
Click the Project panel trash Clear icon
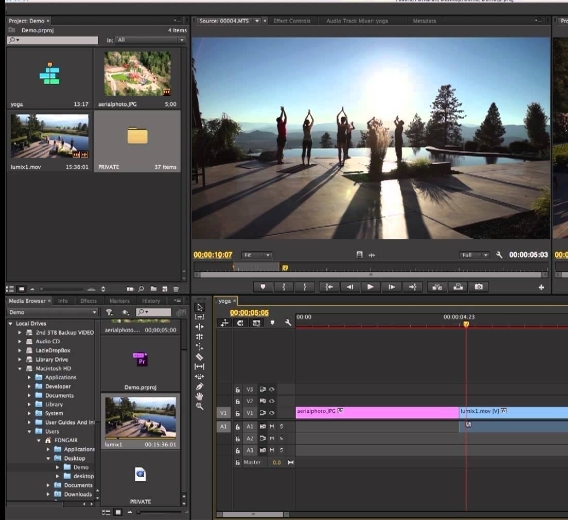click(x=176, y=289)
